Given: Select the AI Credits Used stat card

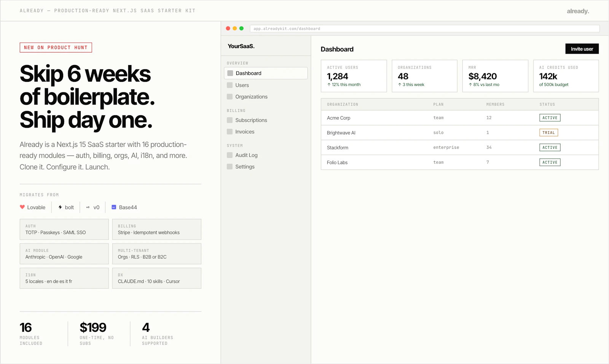Looking at the screenshot, I should (x=566, y=76).
